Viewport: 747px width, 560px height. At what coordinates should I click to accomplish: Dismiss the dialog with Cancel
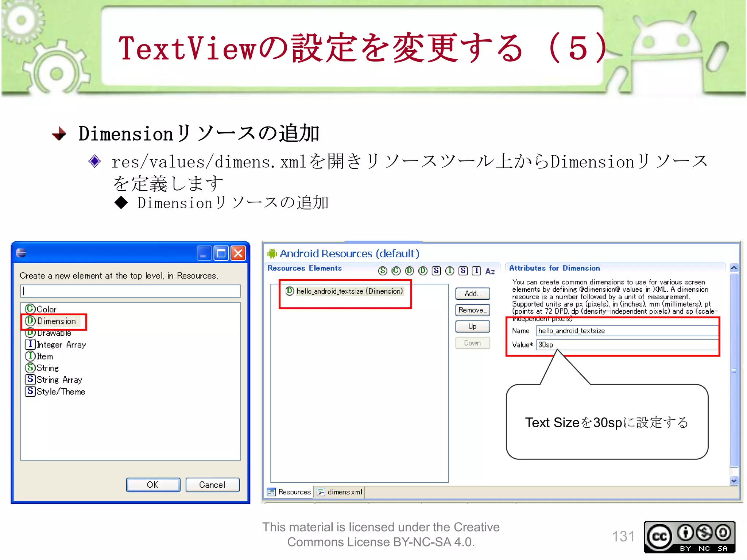click(212, 485)
